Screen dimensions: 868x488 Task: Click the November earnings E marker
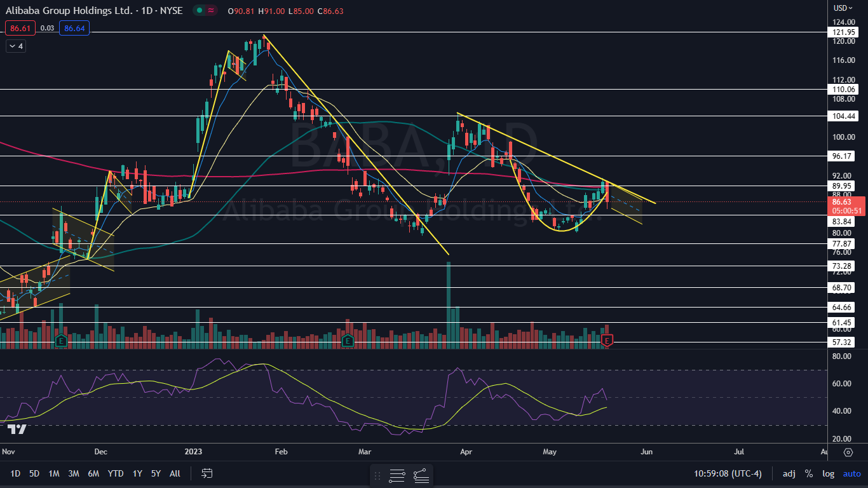(61, 341)
